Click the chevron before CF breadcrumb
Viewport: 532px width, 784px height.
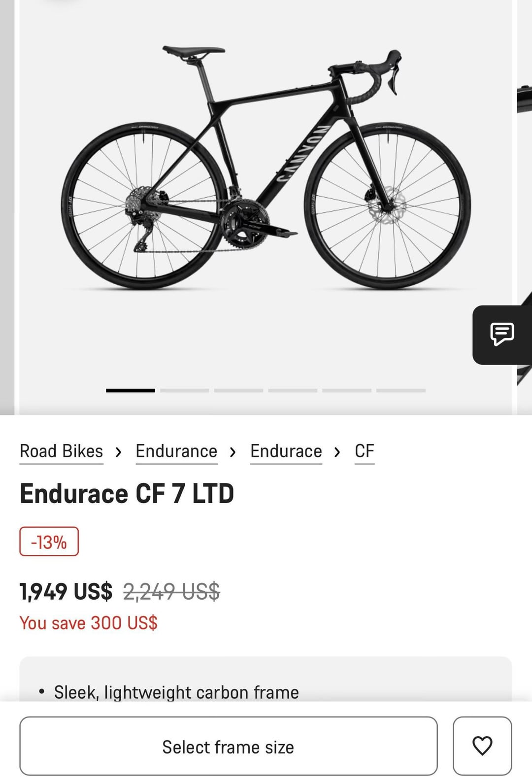pyautogui.click(x=337, y=452)
